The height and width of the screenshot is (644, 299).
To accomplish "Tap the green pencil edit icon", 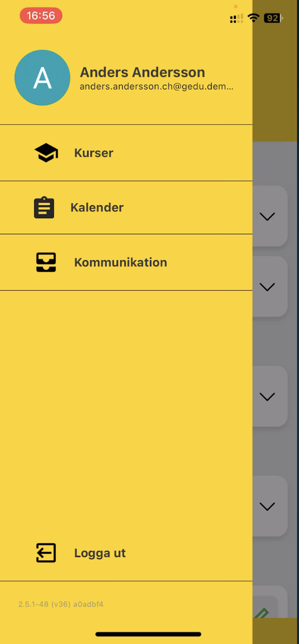I will click(262, 613).
